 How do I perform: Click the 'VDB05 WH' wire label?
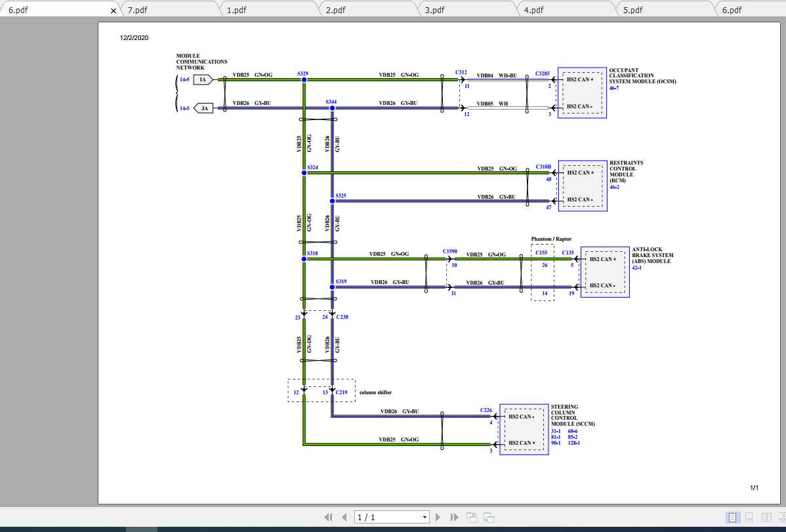492,104
